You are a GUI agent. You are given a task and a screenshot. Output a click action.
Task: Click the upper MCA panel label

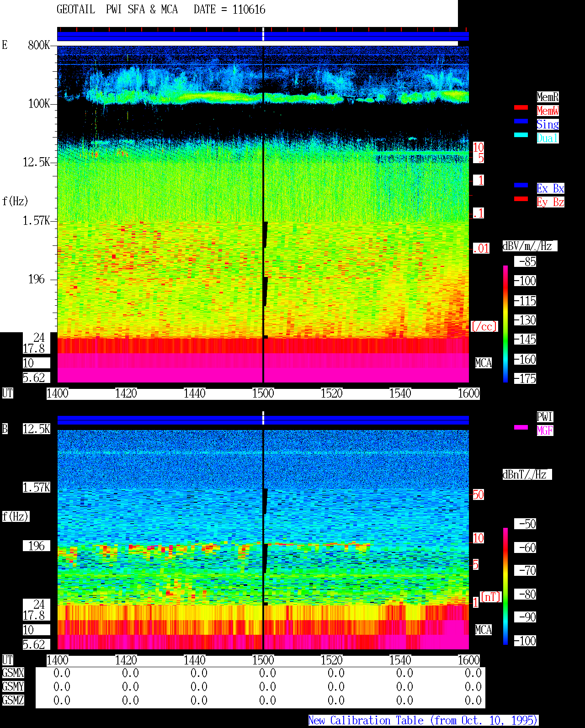484,363
